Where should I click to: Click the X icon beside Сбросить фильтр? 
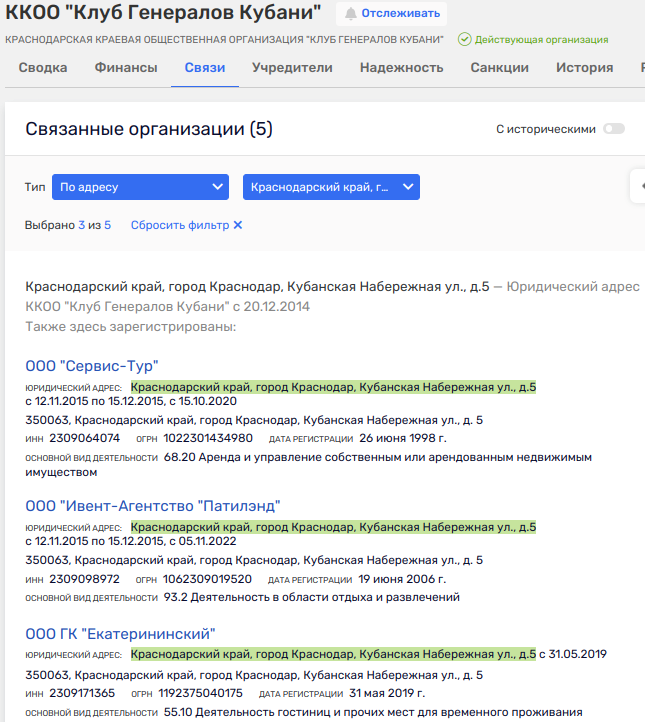coord(238,225)
